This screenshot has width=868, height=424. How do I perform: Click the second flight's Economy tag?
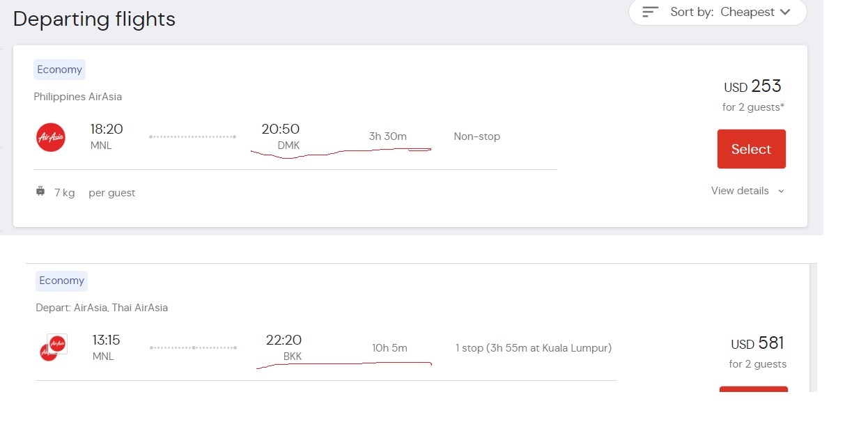point(61,281)
